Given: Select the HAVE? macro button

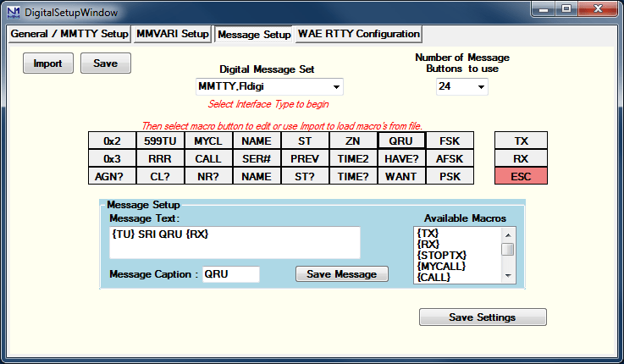Looking at the screenshot, I should tap(401, 159).
